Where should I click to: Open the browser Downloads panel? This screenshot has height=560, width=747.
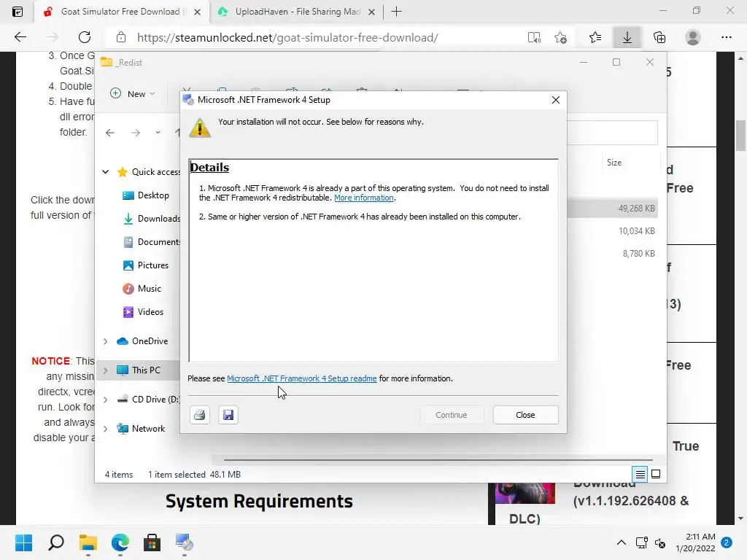627,37
